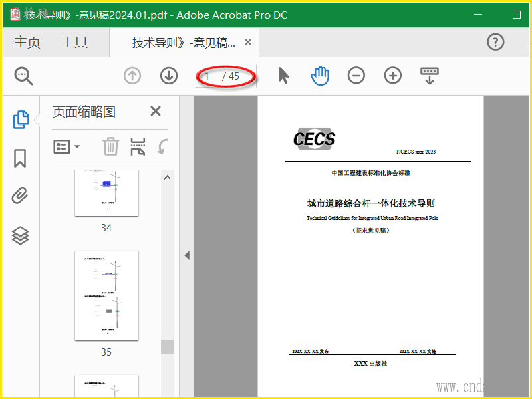Go to next page with down arrow
Image resolution: width=532 pixels, height=399 pixels.
[x=169, y=76]
